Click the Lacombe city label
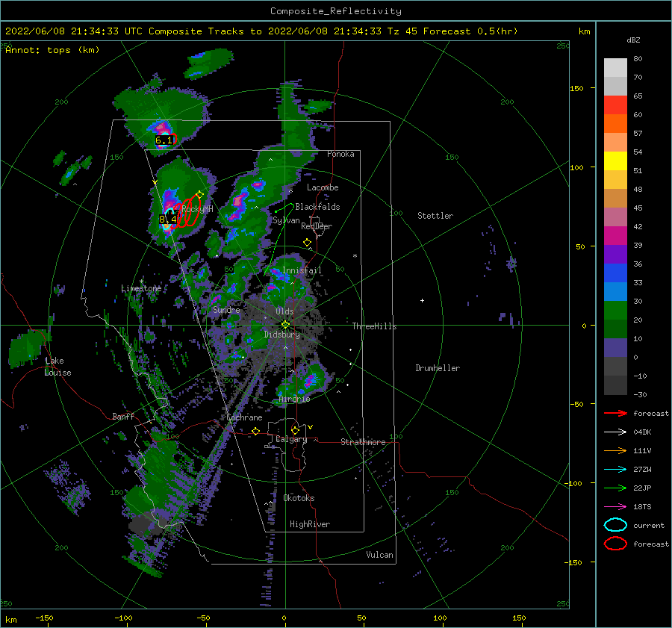672x628 pixels. click(323, 187)
